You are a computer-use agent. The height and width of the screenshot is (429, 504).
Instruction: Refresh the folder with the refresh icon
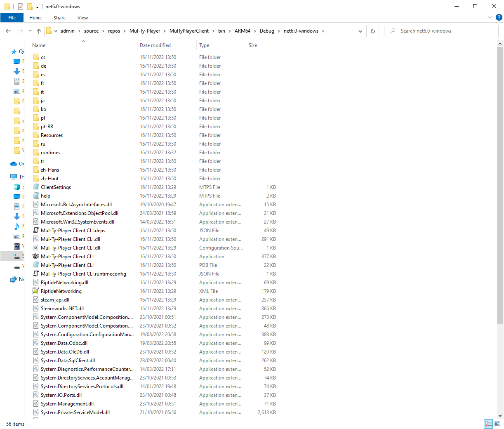[x=373, y=31]
